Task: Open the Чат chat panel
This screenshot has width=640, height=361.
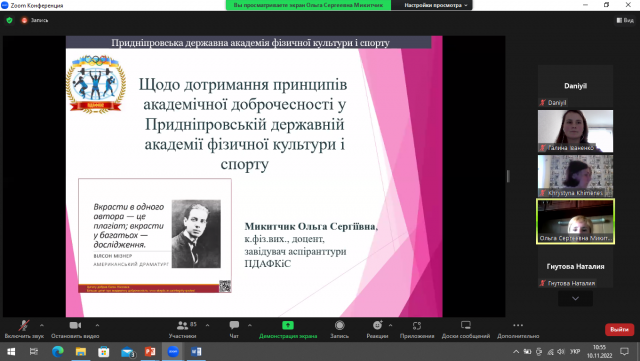Action: pyautogui.click(x=234, y=329)
